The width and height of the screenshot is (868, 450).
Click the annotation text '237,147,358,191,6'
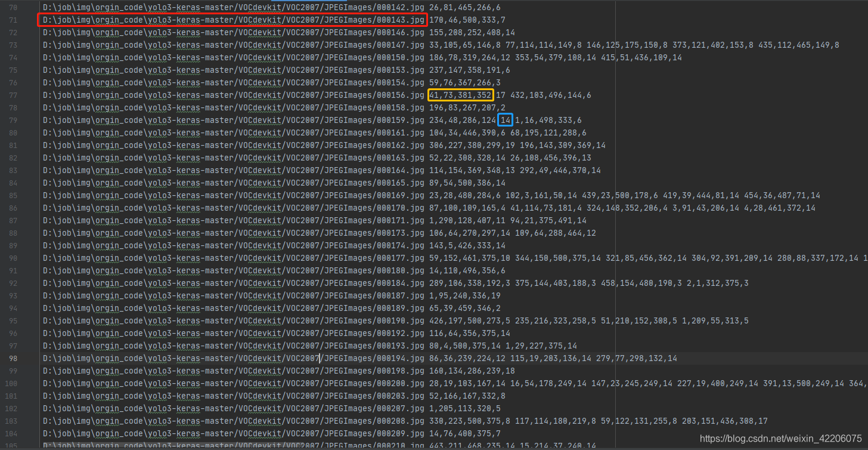point(470,70)
